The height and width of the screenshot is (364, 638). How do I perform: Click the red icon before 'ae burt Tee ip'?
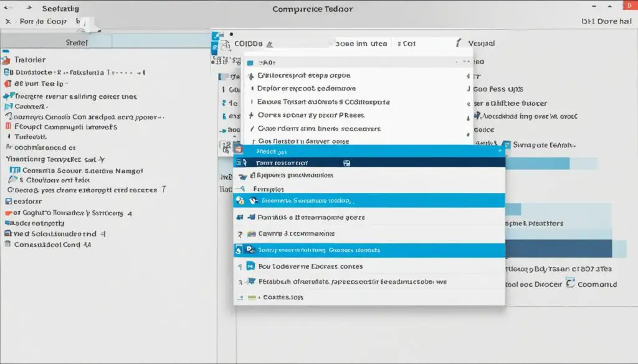[x=7, y=83]
